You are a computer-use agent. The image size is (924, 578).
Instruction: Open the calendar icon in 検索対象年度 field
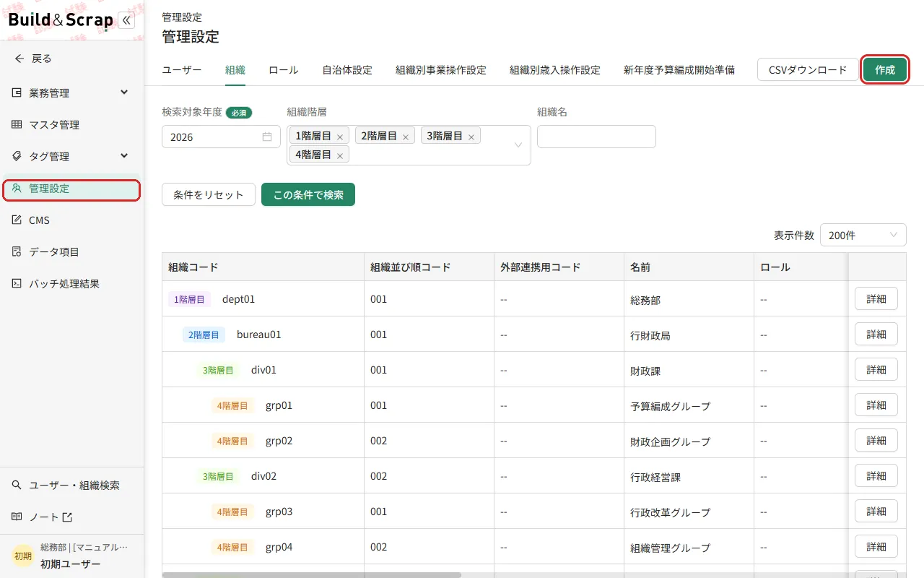[267, 137]
